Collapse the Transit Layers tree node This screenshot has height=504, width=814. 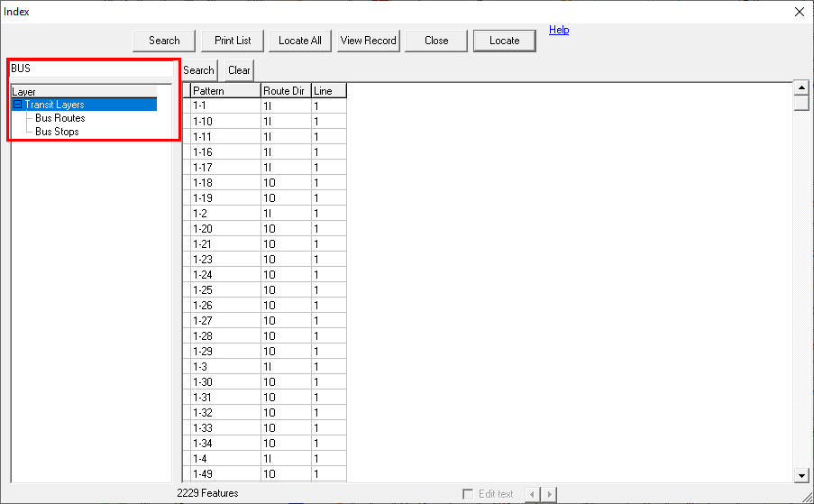[18, 105]
